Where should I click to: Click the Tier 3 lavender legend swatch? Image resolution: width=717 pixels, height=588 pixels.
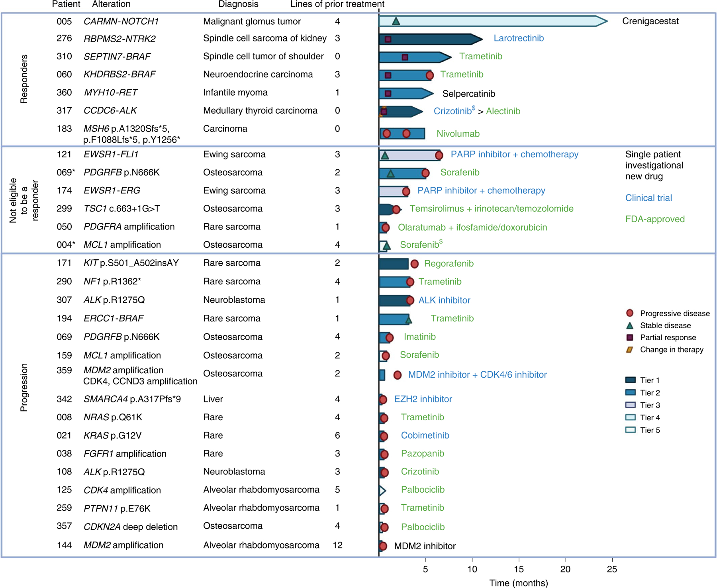(630, 405)
